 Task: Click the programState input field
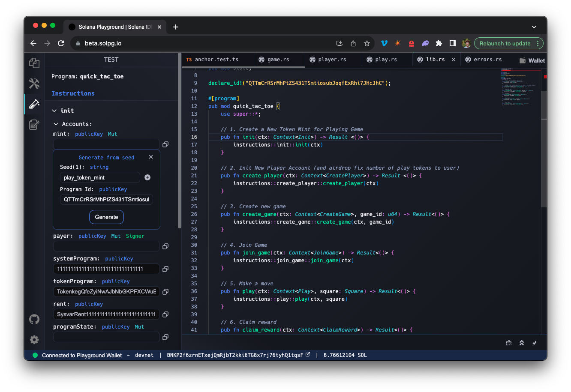(106, 337)
